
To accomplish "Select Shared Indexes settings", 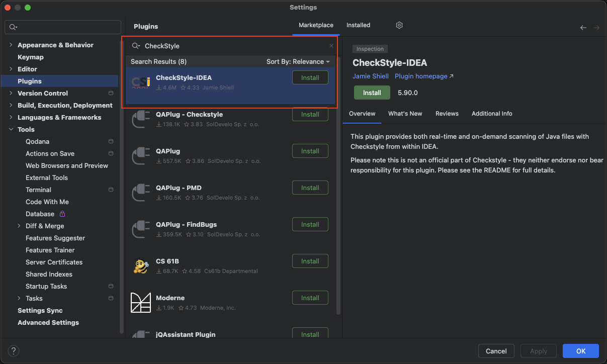I will click(49, 274).
